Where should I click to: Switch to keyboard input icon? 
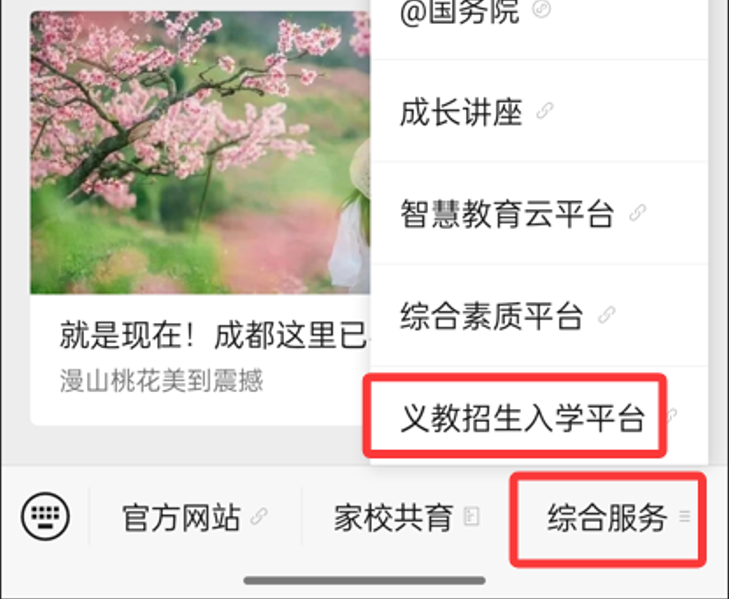tap(45, 516)
